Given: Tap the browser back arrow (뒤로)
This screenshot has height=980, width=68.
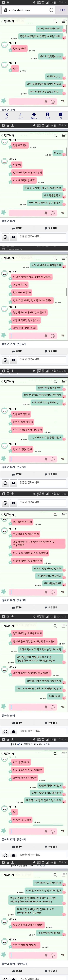Looking at the screenshot, I should click(7, 115).
